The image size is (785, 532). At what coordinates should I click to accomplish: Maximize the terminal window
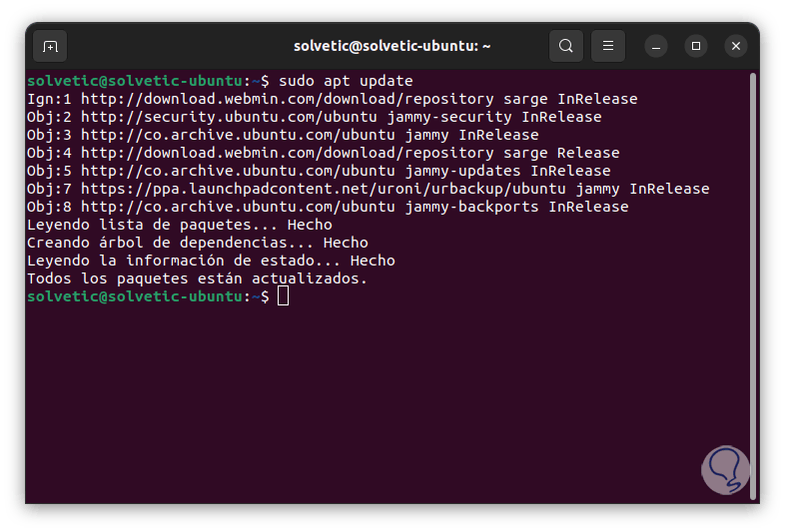click(696, 46)
